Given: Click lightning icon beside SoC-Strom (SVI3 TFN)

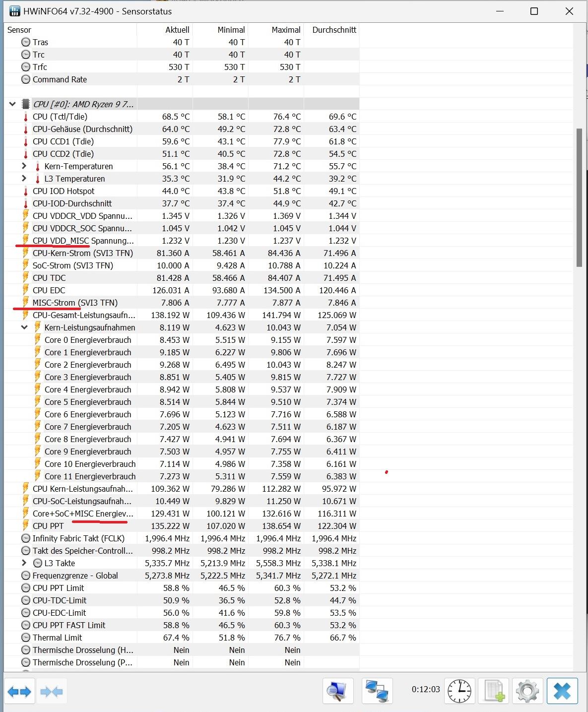Looking at the screenshot, I should click(x=26, y=265).
